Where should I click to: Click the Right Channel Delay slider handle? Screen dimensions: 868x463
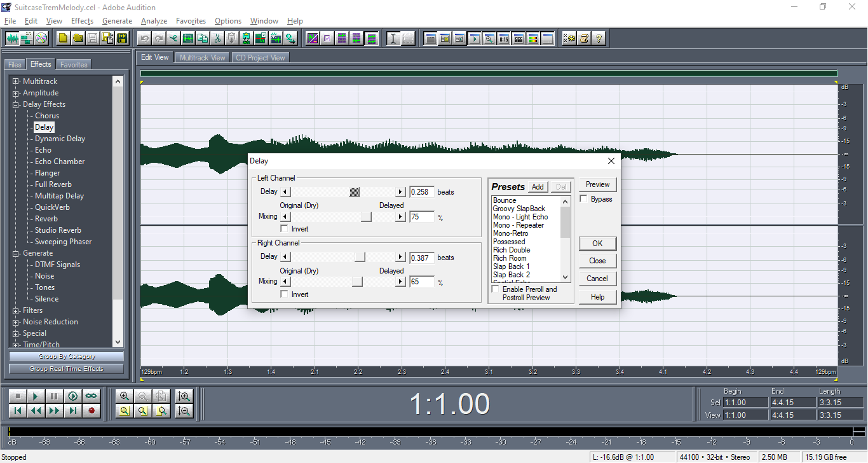coord(360,257)
